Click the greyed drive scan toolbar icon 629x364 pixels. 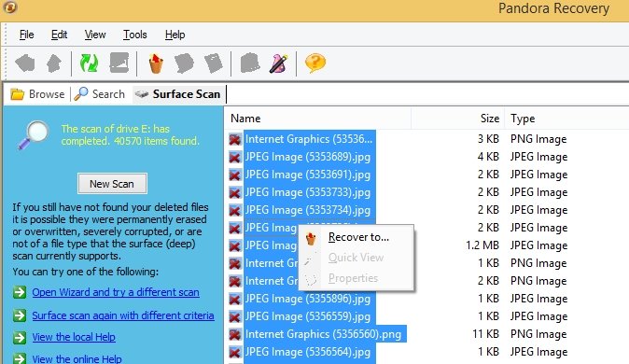coord(250,63)
